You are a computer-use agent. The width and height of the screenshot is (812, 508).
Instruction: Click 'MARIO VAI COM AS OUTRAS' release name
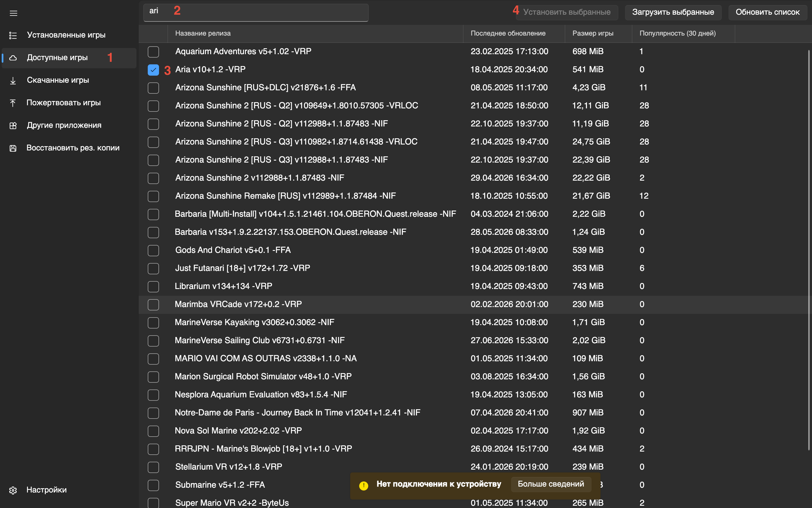(x=266, y=358)
